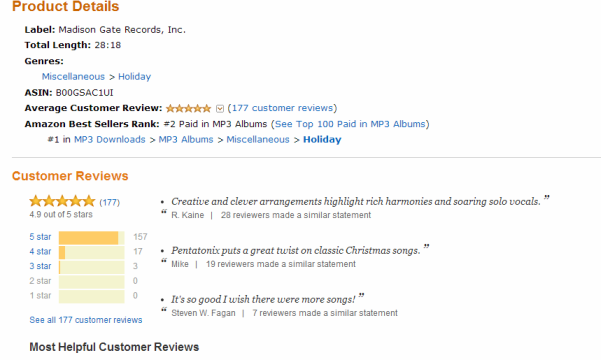
Task: Open the bold Holiday rank category
Action: (x=322, y=140)
